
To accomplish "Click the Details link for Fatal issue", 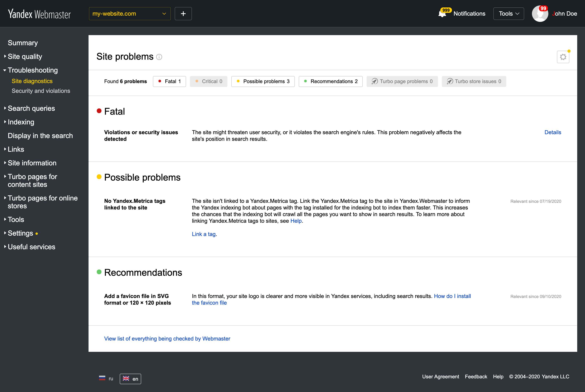I will click(553, 132).
